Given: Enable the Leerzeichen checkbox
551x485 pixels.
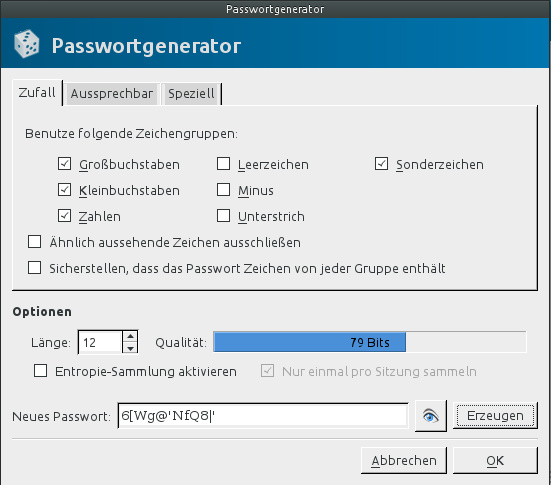Looking at the screenshot, I should [223, 164].
